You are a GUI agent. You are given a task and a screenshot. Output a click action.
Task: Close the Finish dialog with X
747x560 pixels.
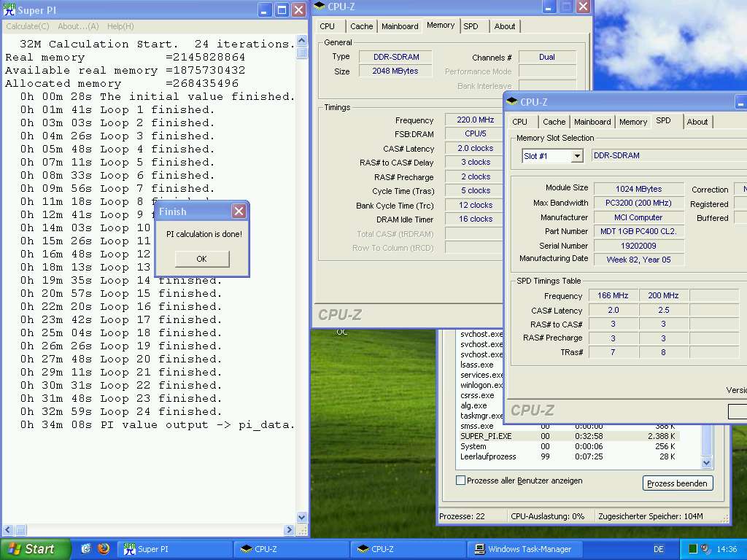pyautogui.click(x=239, y=211)
